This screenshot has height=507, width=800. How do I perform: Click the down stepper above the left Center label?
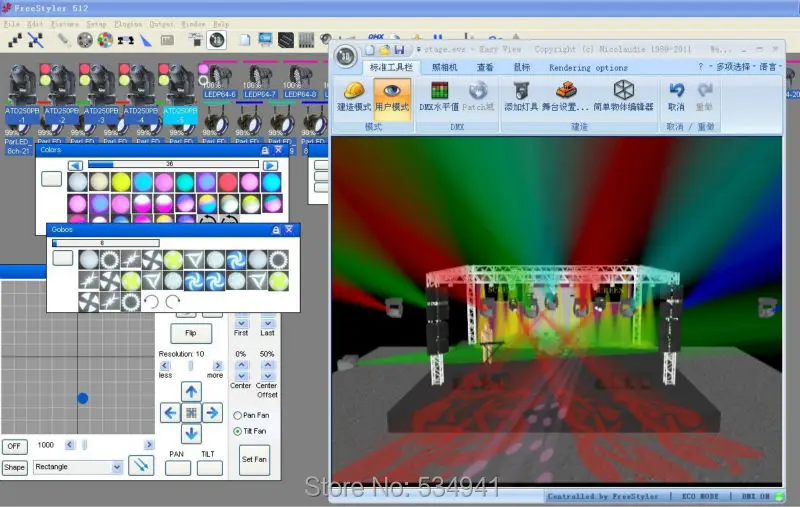241,376
